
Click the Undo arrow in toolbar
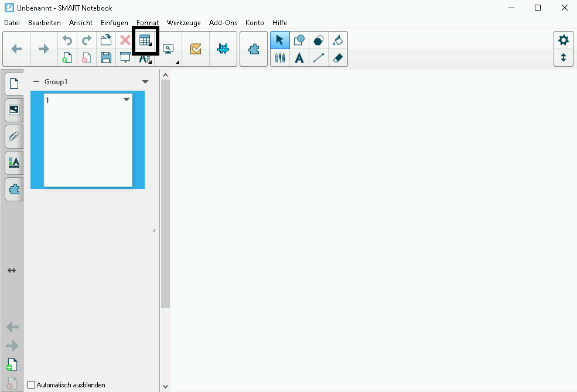coord(67,40)
